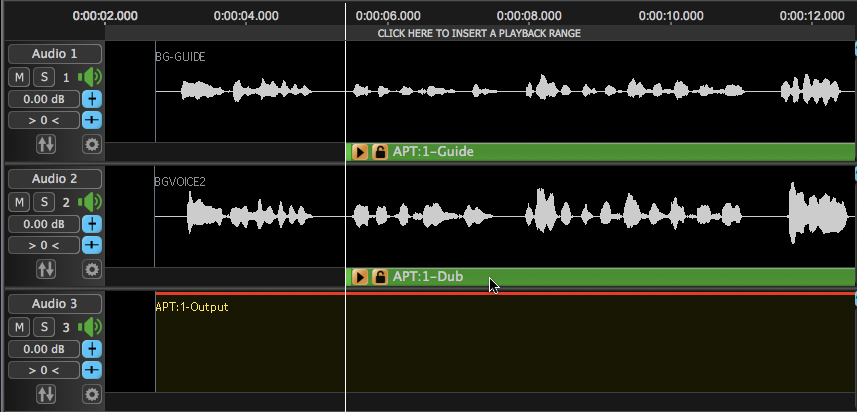Click the lock icon on APT:1-Guide
This screenshot has width=857, height=412.
pos(380,152)
